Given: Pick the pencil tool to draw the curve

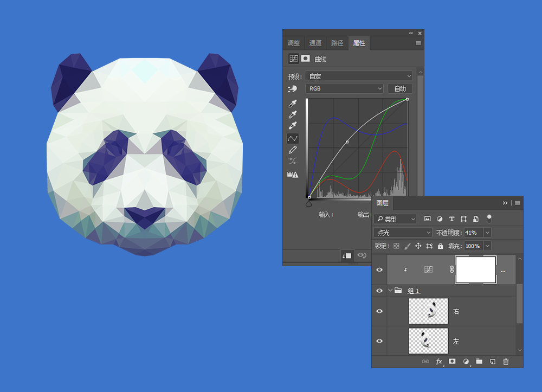Looking at the screenshot, I should pos(293,150).
